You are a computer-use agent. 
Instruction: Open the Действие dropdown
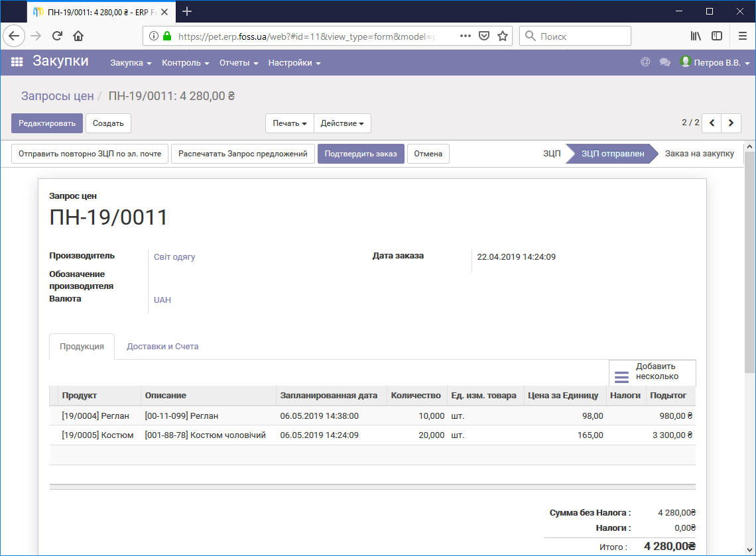[x=342, y=123]
